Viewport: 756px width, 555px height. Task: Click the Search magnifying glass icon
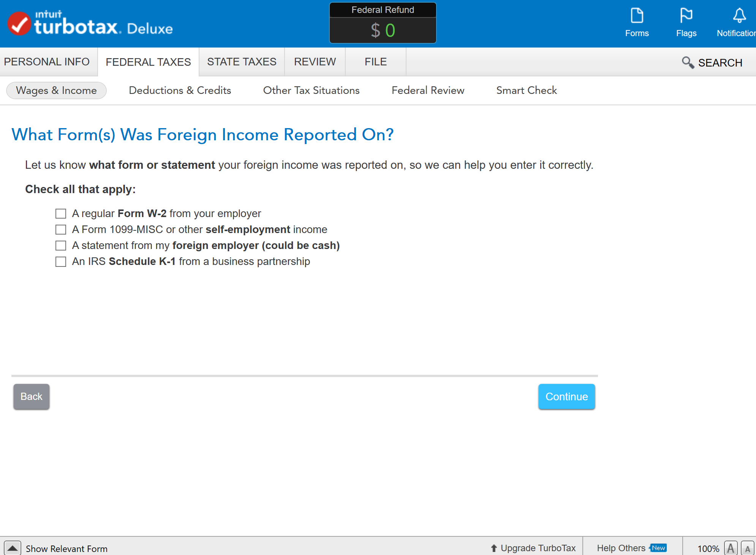coord(687,62)
